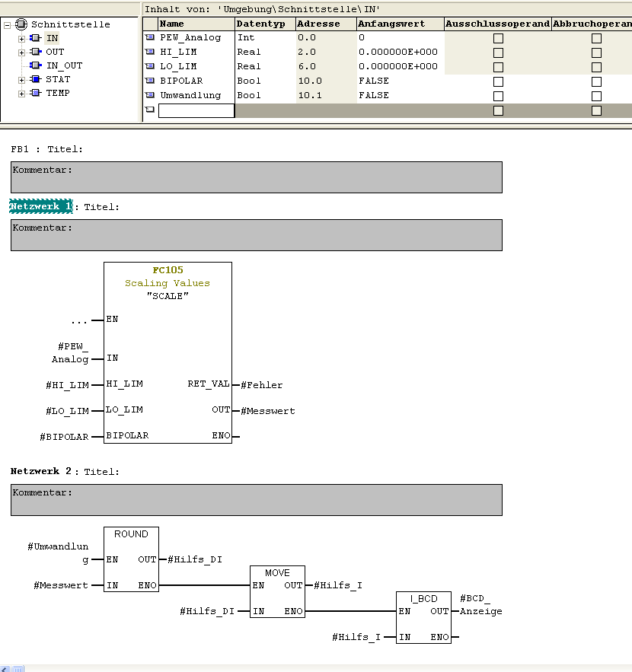Click the BIPOLAR variable row icon
Viewport: 632px width, 672px height.
tap(150, 81)
